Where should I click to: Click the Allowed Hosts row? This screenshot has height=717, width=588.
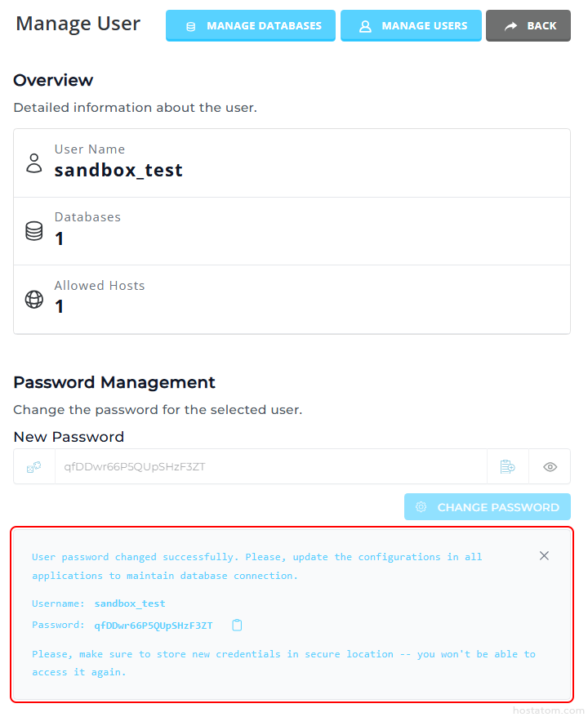click(292, 299)
